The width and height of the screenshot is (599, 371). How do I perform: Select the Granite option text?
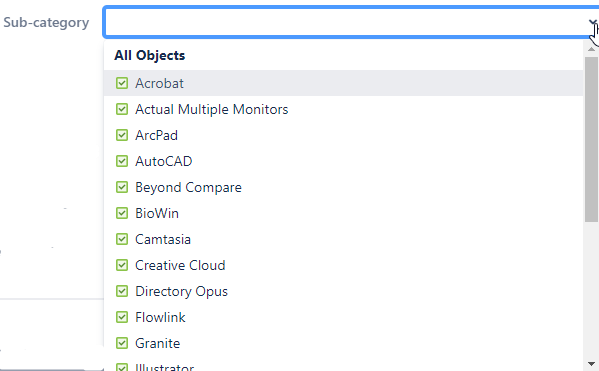(157, 343)
